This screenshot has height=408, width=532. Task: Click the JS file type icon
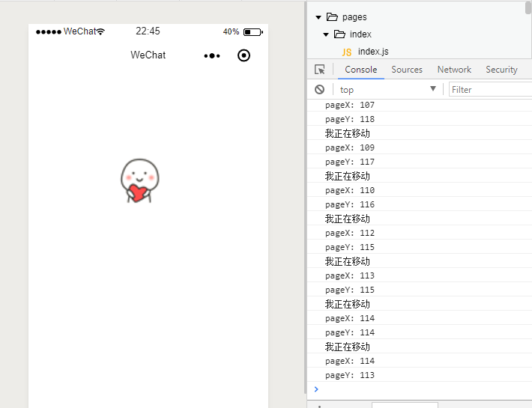[x=346, y=52]
